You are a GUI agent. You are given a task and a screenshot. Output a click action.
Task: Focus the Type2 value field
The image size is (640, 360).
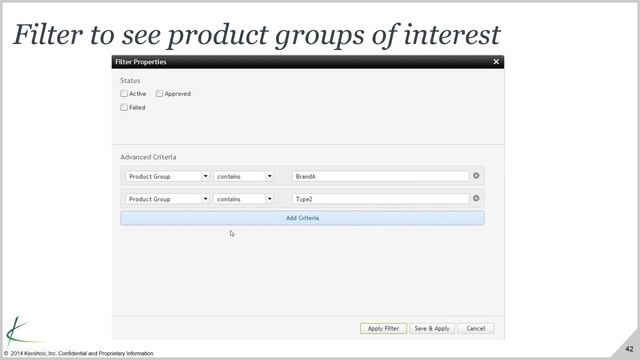click(381, 199)
